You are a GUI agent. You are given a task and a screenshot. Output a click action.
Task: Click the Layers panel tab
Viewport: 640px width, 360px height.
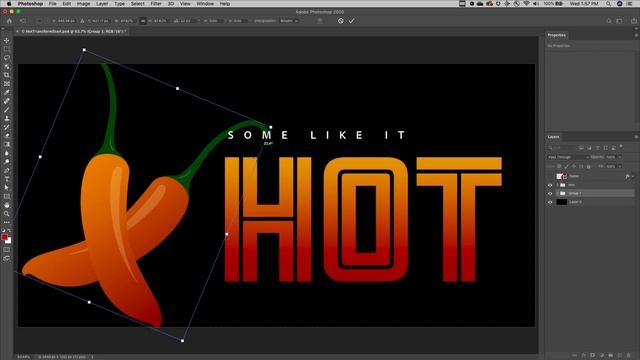click(x=553, y=137)
